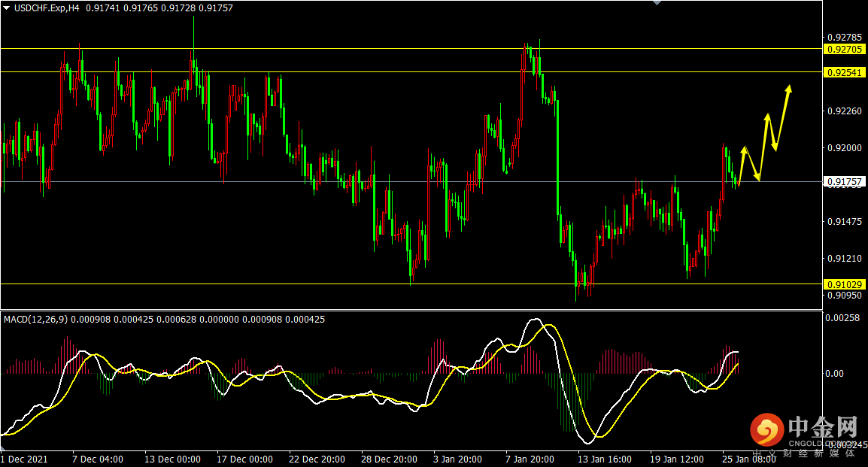Click the 0.000628 MACD value

[x=176, y=320]
